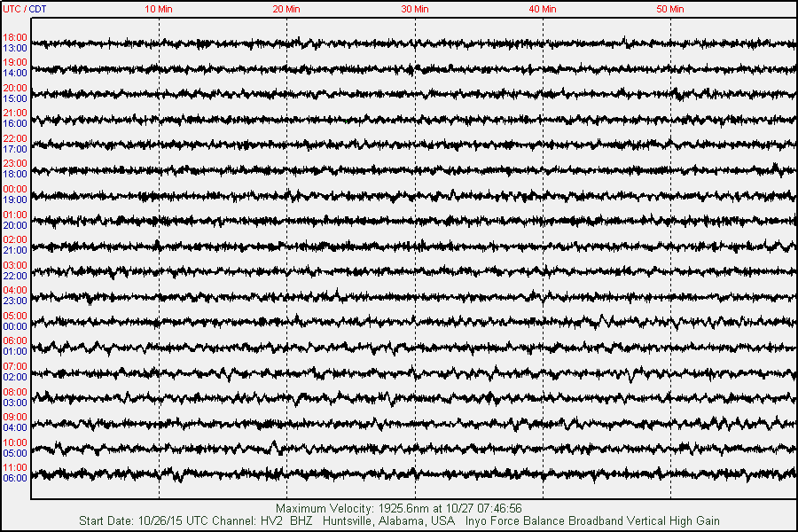Select the 20:00 CDT row label

pyautogui.click(x=15, y=225)
